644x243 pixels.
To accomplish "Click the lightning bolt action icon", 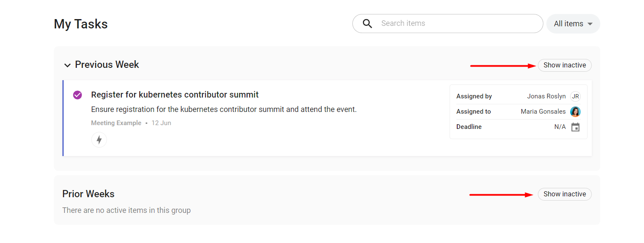I will (99, 140).
